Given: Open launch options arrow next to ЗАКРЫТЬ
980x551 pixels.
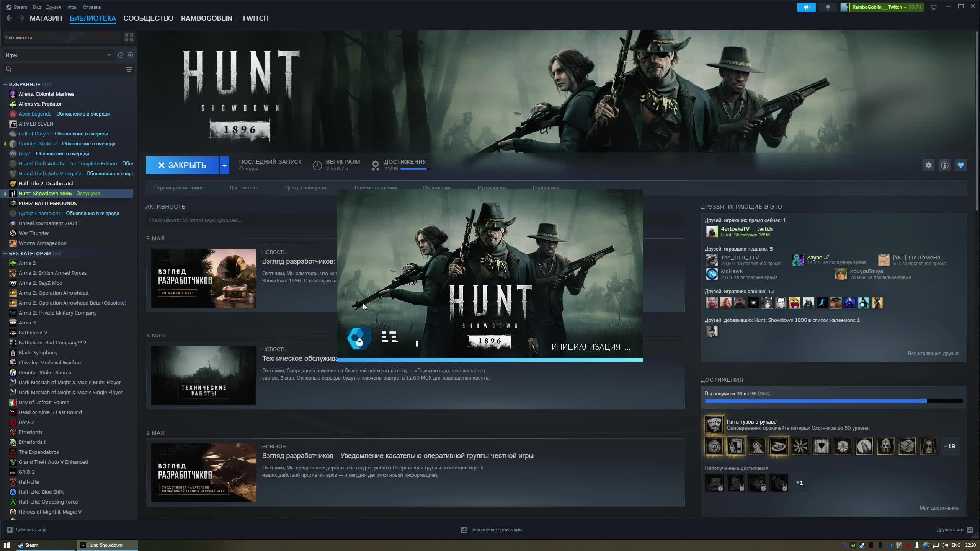Looking at the screenshot, I should (x=224, y=165).
